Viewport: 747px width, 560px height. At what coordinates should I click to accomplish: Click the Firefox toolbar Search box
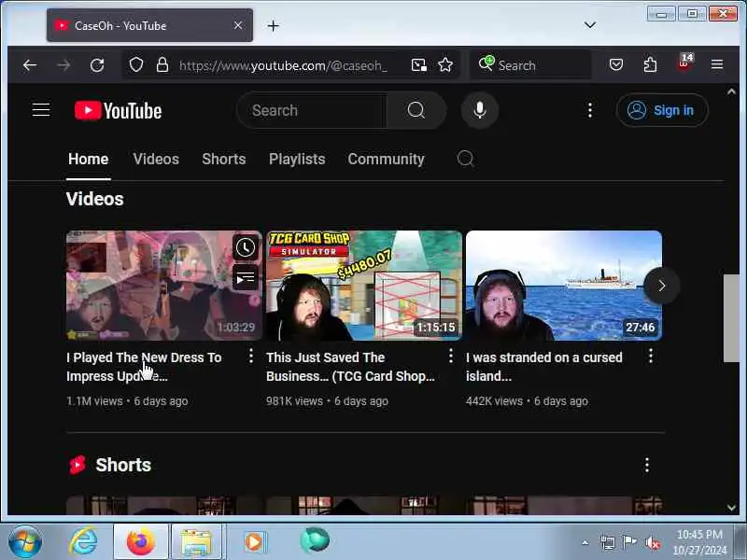(531, 64)
